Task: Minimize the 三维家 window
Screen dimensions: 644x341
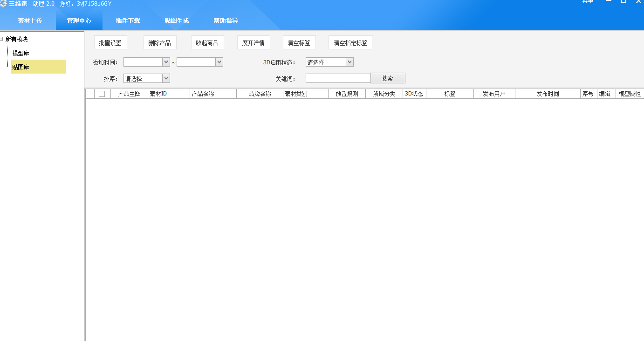Action: (x=608, y=2)
